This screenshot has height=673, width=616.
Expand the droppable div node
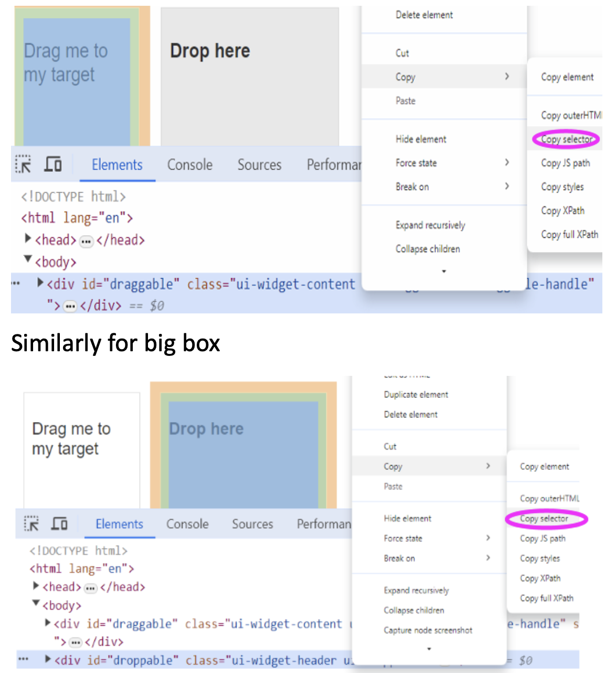pos(48,659)
